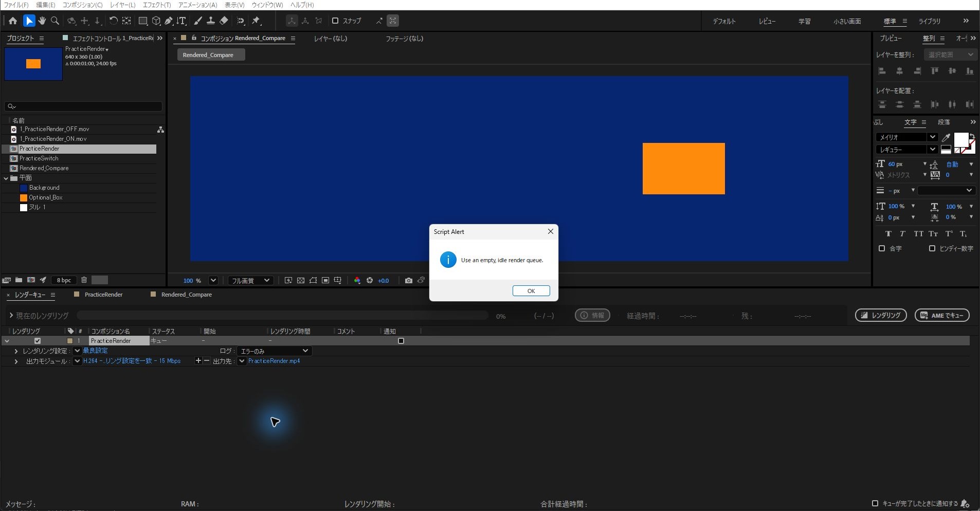Select the Eraser tool
The image size is (980, 511).
pos(224,21)
